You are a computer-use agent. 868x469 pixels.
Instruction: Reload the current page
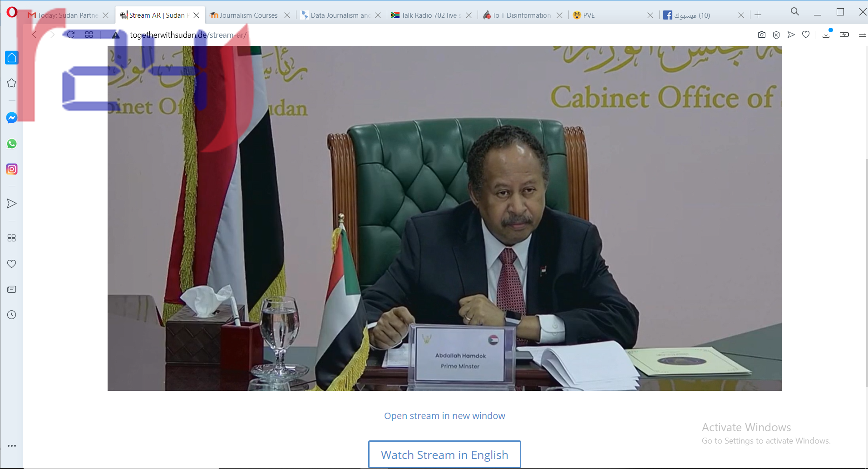pos(71,35)
